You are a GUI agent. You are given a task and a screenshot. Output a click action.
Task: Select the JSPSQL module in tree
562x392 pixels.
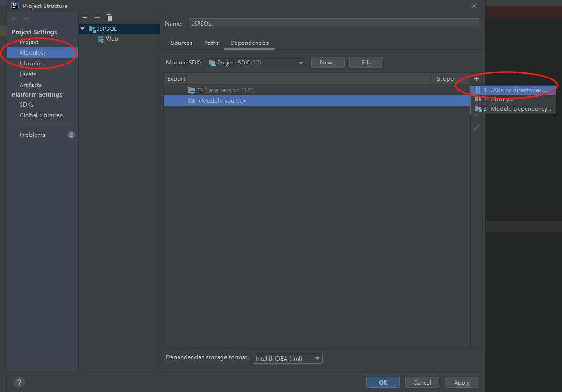pos(120,29)
